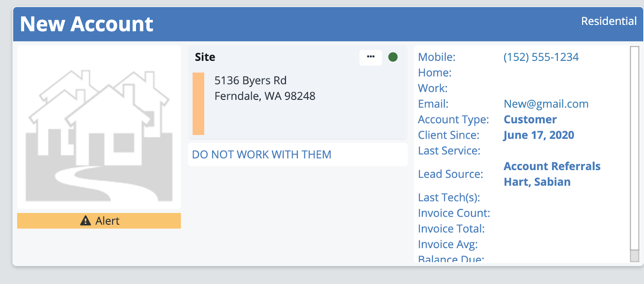Open the DO NOT WORK WITH THEM note

point(262,155)
